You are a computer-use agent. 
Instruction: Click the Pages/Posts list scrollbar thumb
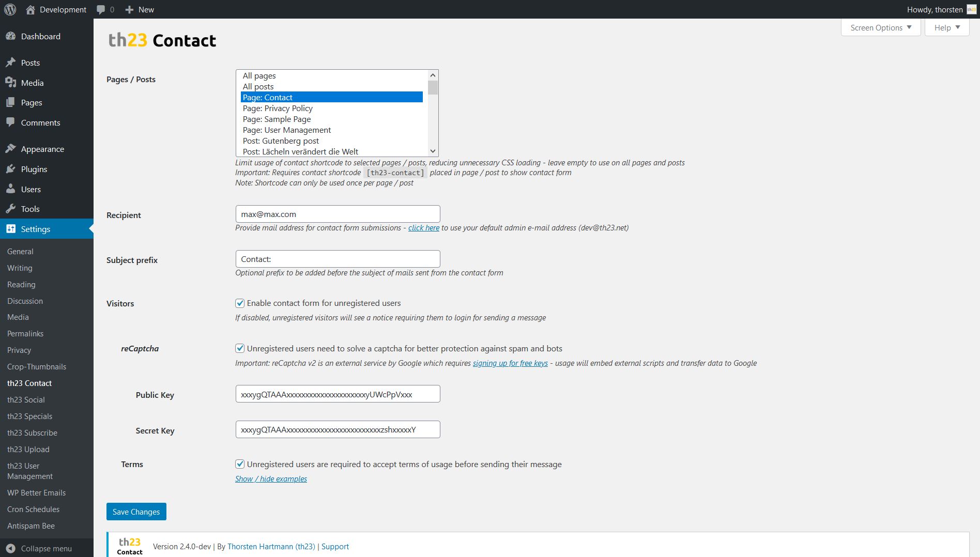click(433, 88)
